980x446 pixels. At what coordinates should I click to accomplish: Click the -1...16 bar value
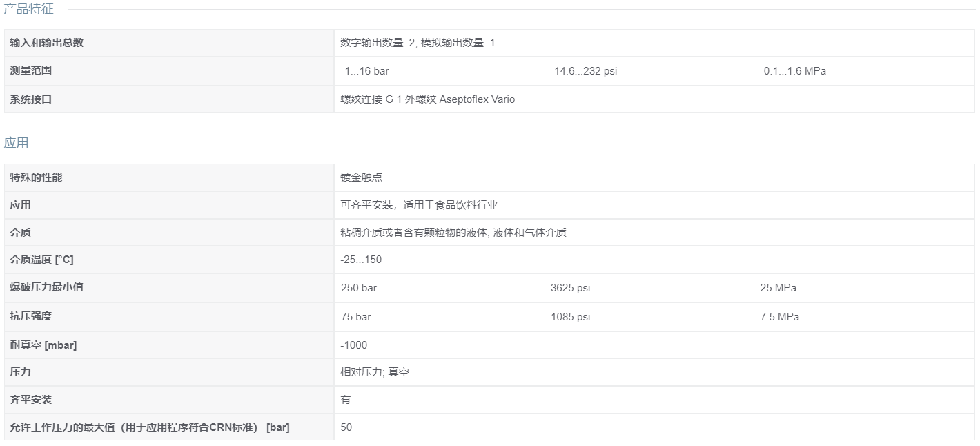pos(364,71)
